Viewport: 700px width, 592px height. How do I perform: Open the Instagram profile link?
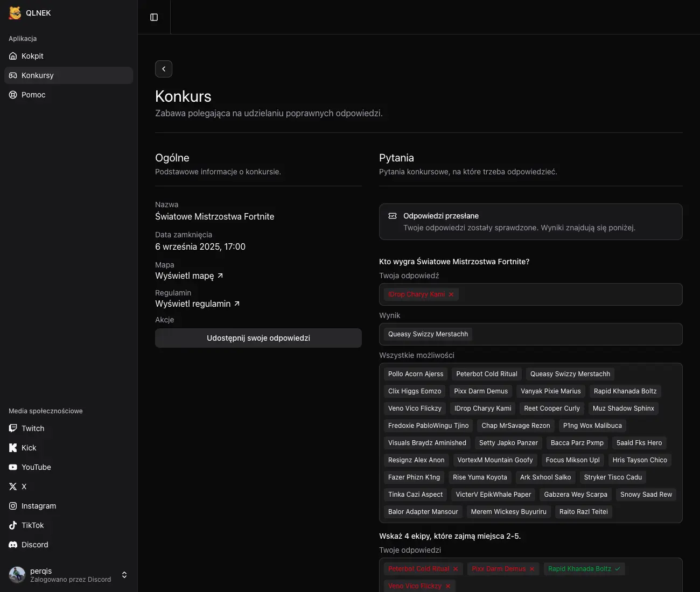(38, 506)
